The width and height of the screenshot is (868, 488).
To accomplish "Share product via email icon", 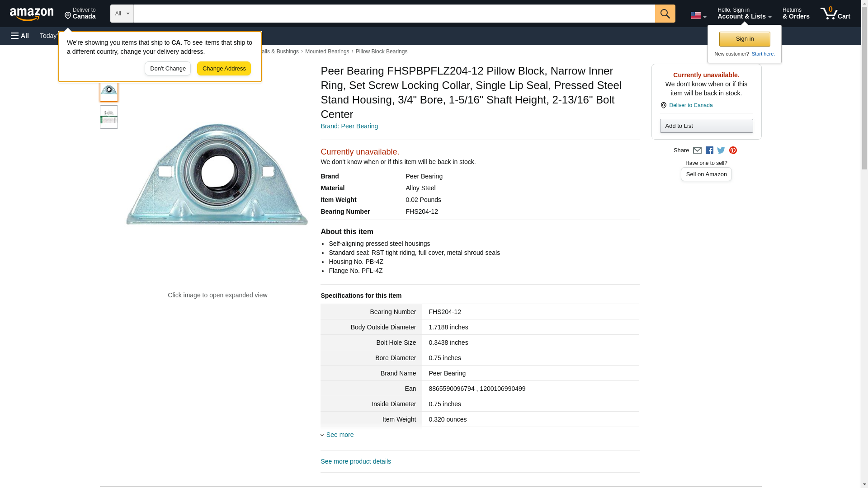I will 697,150.
